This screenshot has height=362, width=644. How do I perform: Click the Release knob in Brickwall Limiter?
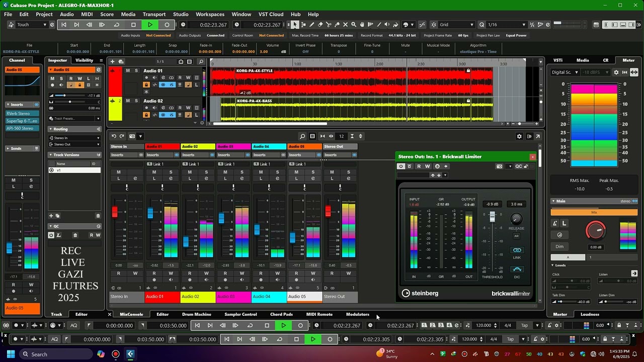516,219
